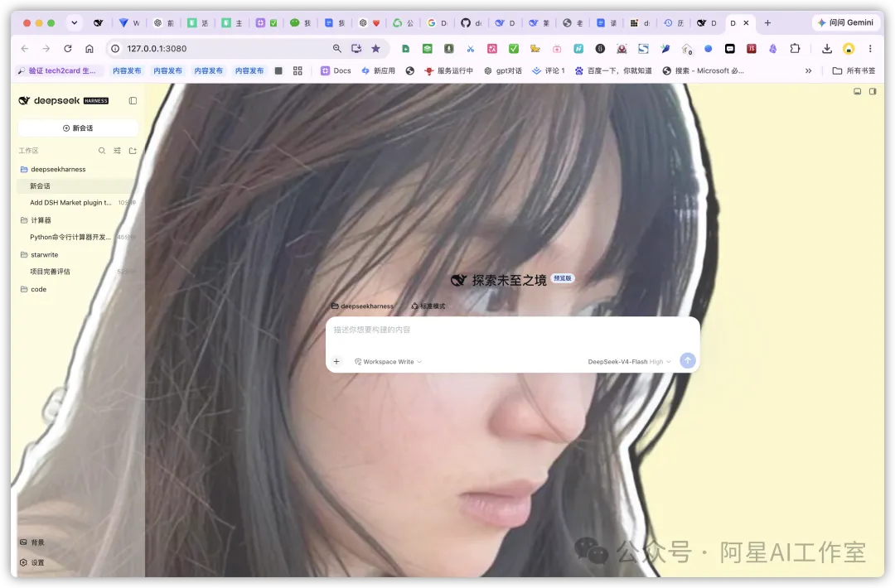895x588 pixels.
Task: Open gpt对话 bookmark
Action: click(503, 70)
